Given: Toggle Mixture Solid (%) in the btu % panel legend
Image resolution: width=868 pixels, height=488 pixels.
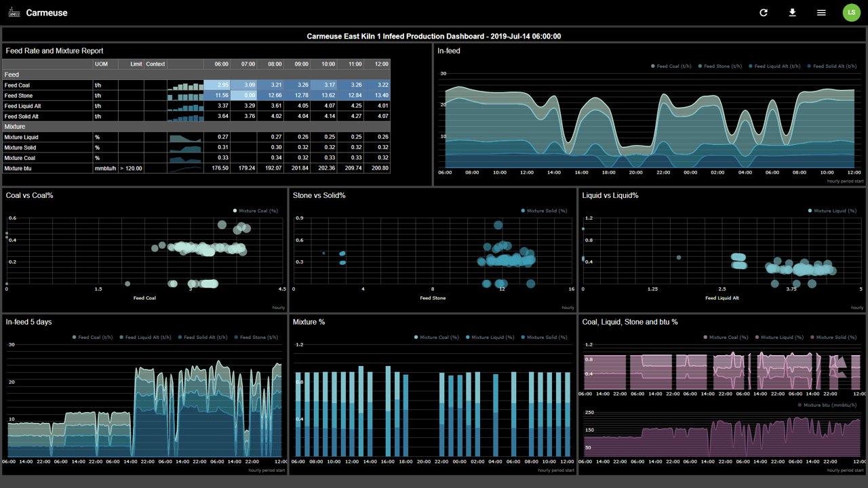Looking at the screenshot, I should pyautogui.click(x=834, y=337).
